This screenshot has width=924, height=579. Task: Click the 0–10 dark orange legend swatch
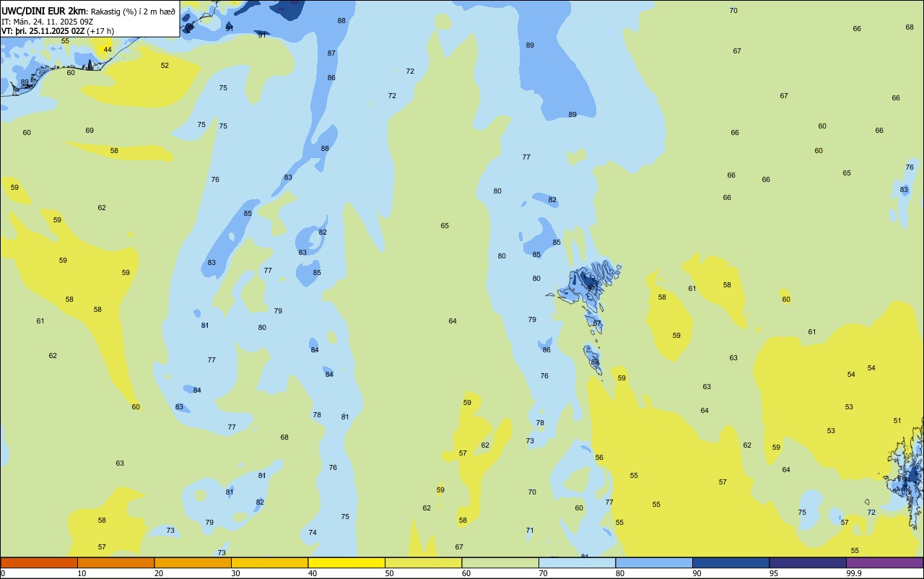click(x=39, y=562)
